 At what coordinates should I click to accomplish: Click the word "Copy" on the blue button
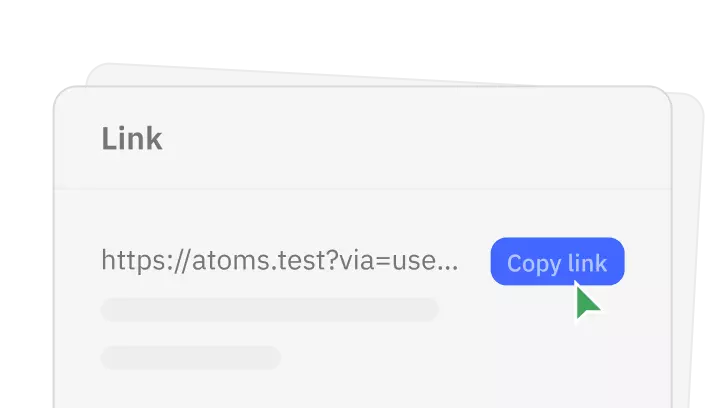[x=533, y=263]
